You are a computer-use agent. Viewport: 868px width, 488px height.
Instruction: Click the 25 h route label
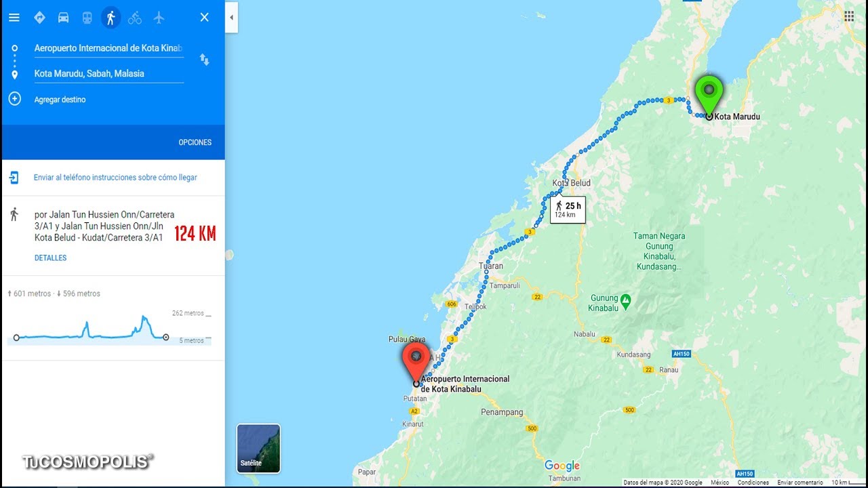point(568,210)
